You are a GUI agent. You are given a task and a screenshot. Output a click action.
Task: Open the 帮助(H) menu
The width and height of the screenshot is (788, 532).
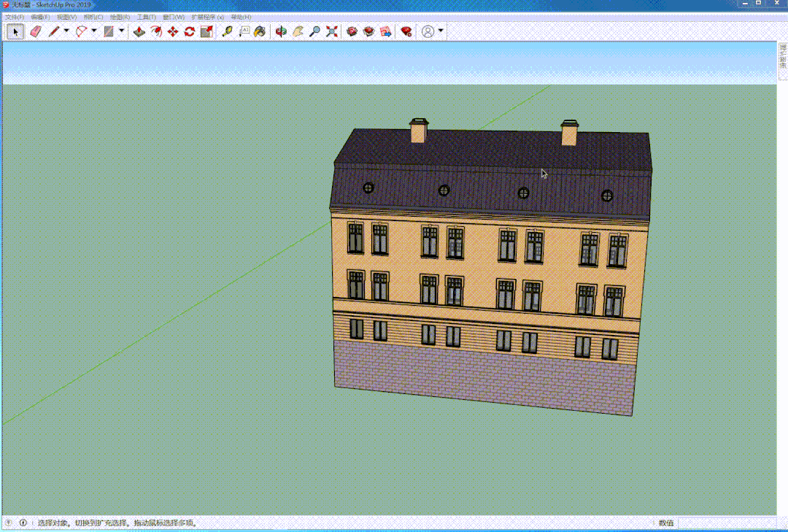(242, 17)
